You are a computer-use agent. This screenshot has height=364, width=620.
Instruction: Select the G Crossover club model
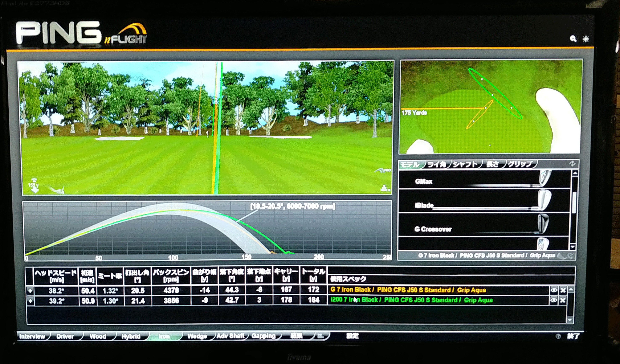point(484,225)
